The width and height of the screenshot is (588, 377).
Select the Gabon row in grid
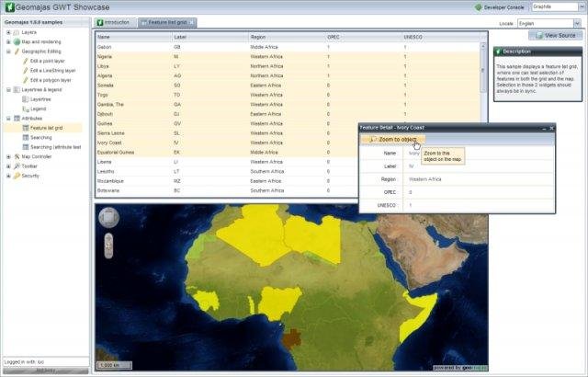tap(288, 47)
